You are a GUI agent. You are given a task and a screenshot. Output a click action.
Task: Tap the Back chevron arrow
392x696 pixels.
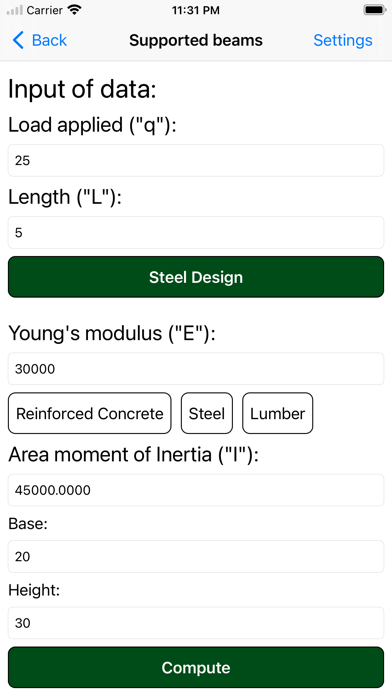[x=18, y=40]
